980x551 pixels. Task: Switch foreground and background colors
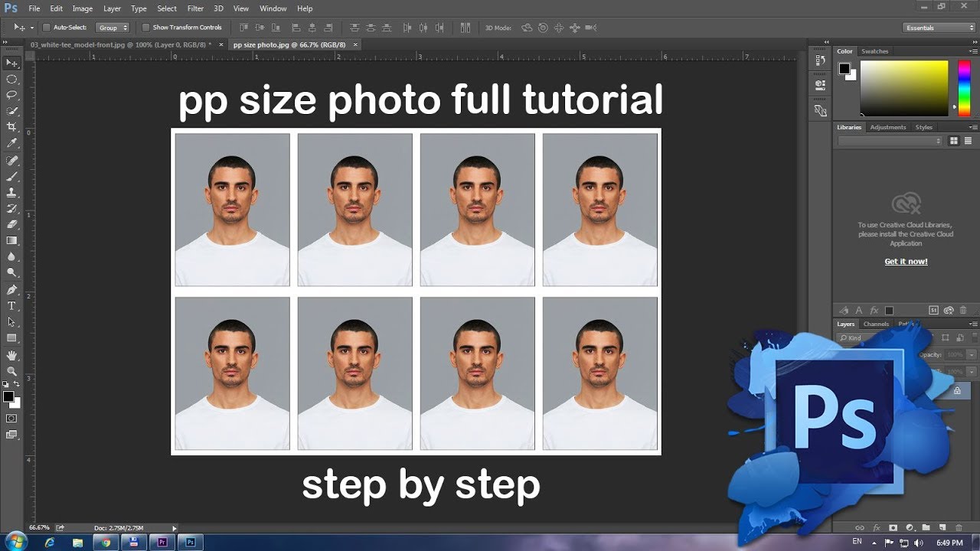[17, 384]
